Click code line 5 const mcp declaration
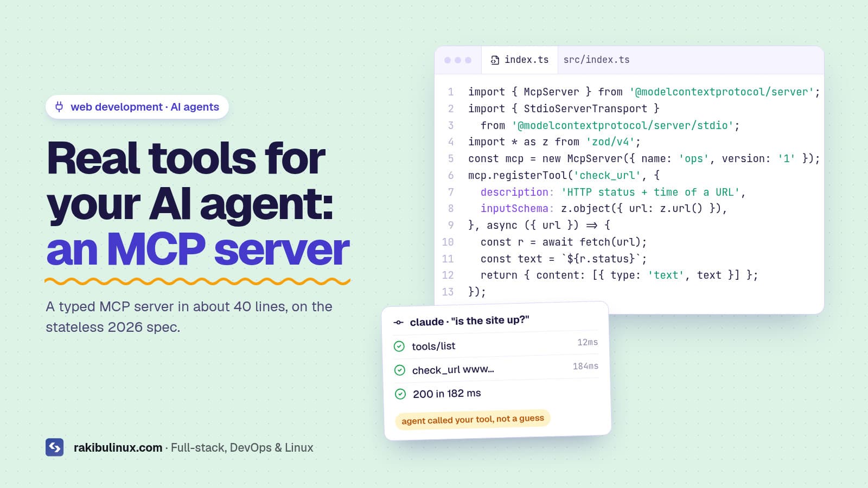Image resolution: width=868 pixels, height=488 pixels. coord(644,158)
